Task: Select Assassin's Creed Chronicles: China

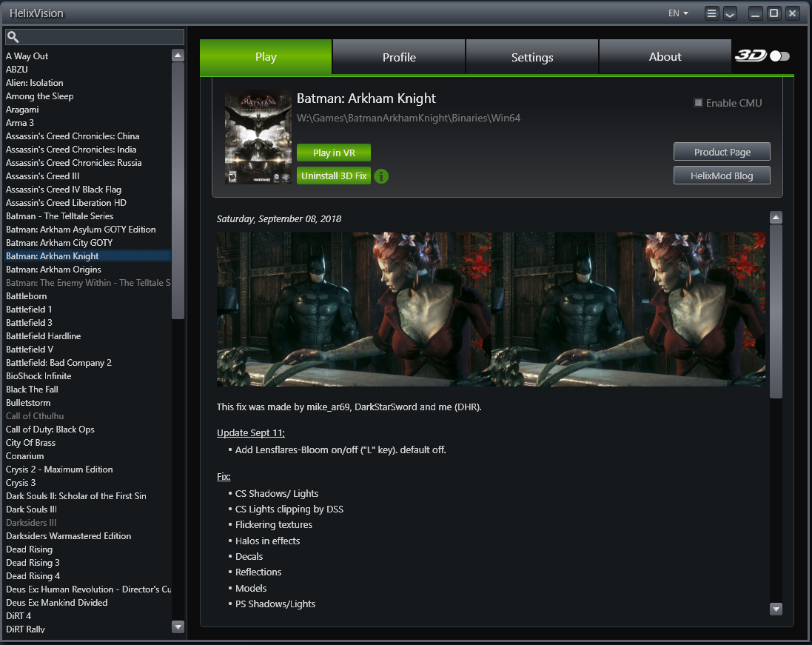Action: (x=73, y=136)
